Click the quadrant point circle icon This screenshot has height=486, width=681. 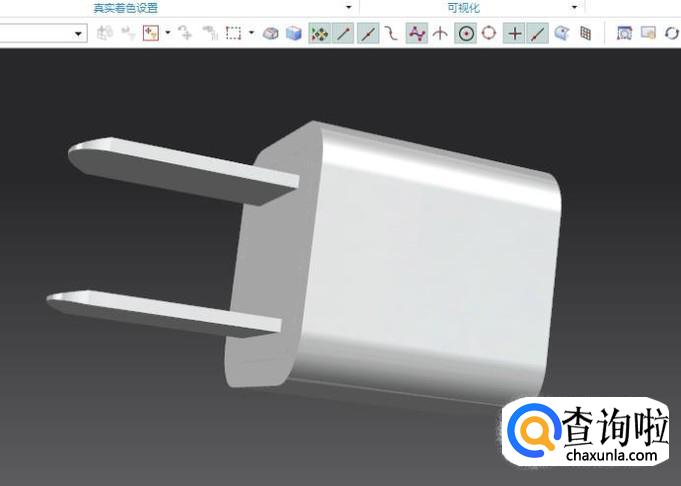point(489,33)
